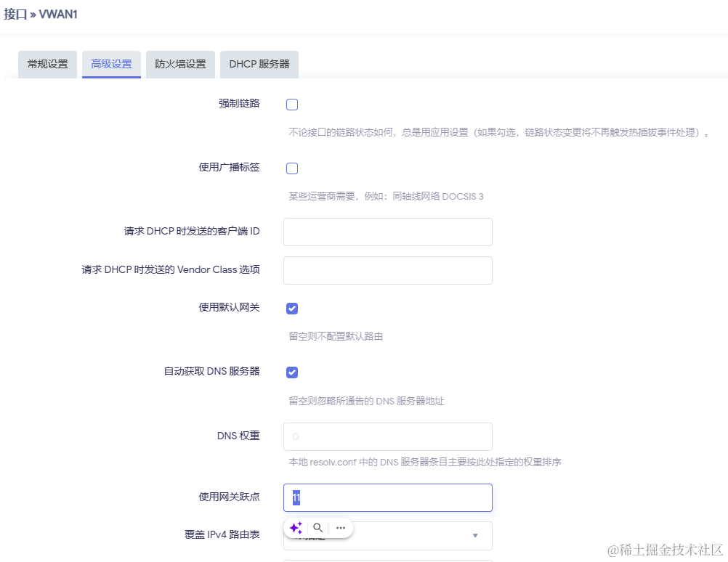
Task: Uncheck 自动获取 DNS 服务器
Action: pyautogui.click(x=291, y=372)
